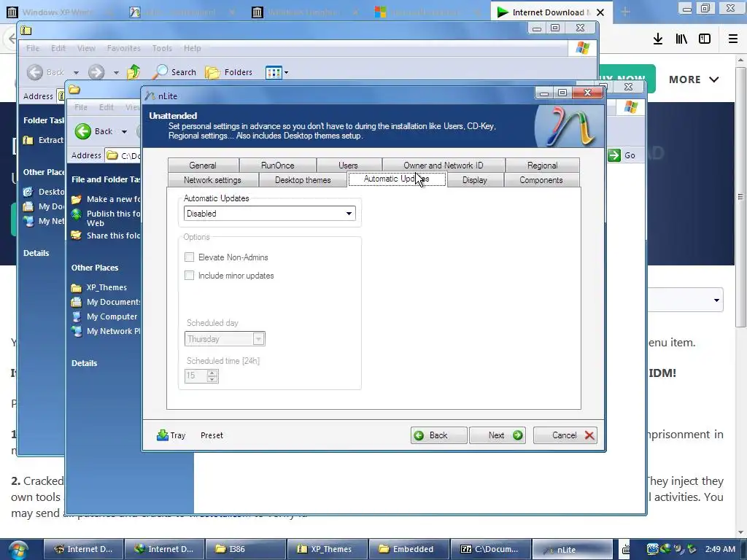
Task: Open the web page dropdown on right
Action: 686,300
